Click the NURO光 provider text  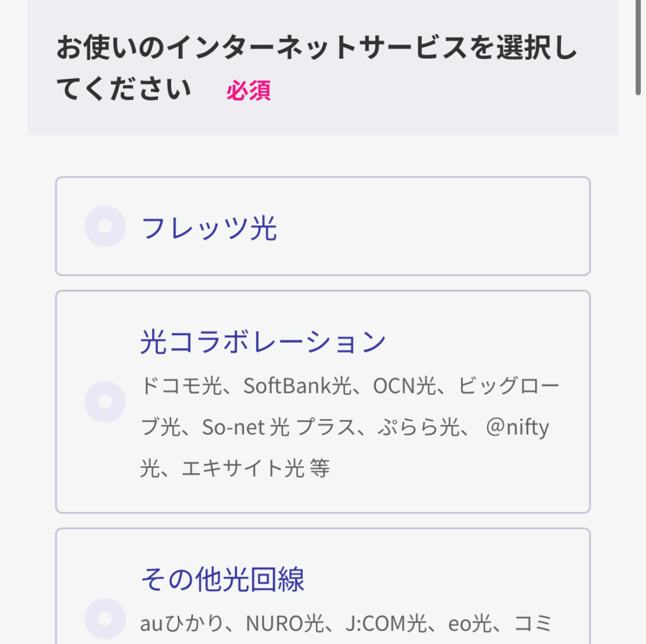[x=286, y=623]
